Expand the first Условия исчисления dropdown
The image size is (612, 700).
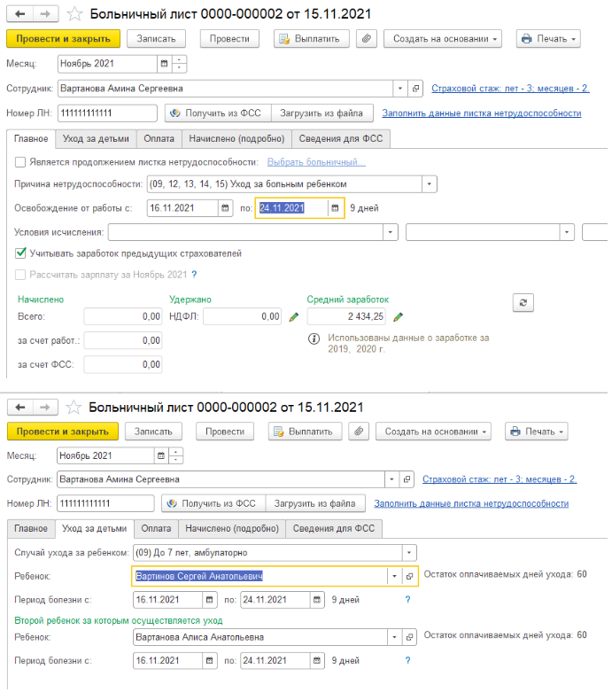click(390, 232)
